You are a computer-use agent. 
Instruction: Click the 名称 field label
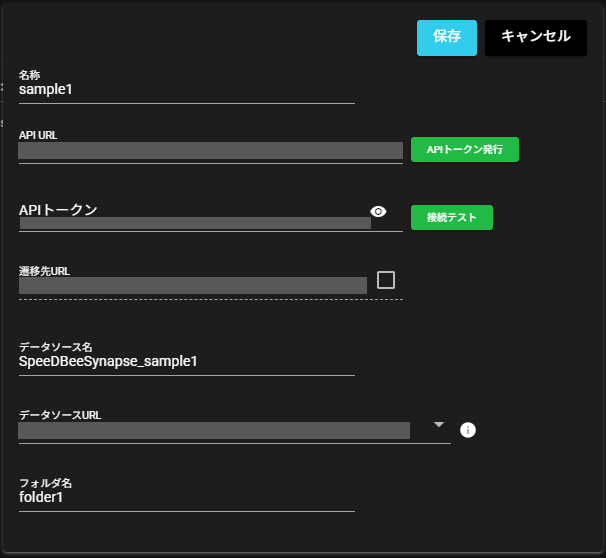click(30, 75)
